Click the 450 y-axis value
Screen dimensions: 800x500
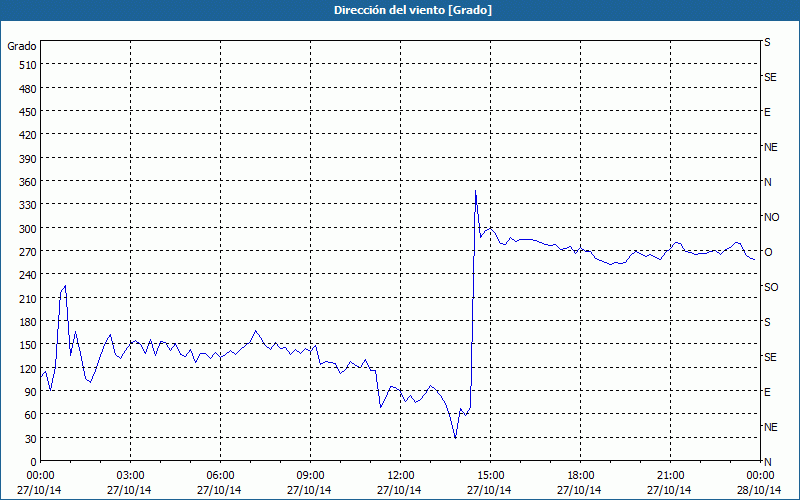[28, 112]
